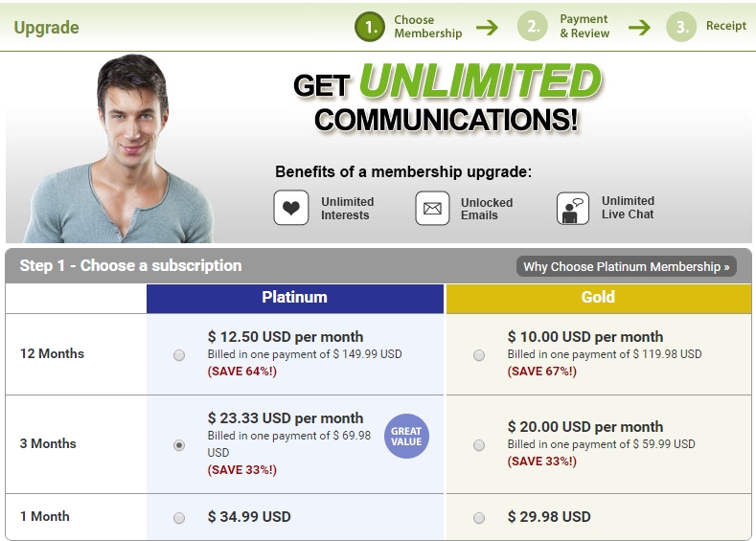Click the Gold column header
756x541 pixels.
pos(598,298)
